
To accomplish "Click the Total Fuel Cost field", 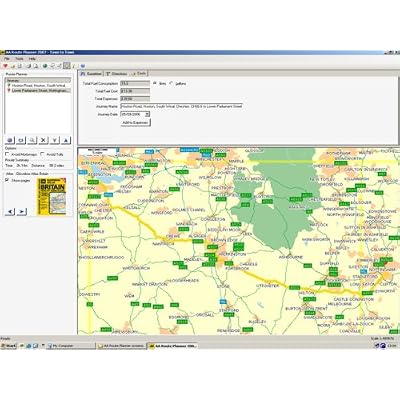I will [x=135, y=91].
